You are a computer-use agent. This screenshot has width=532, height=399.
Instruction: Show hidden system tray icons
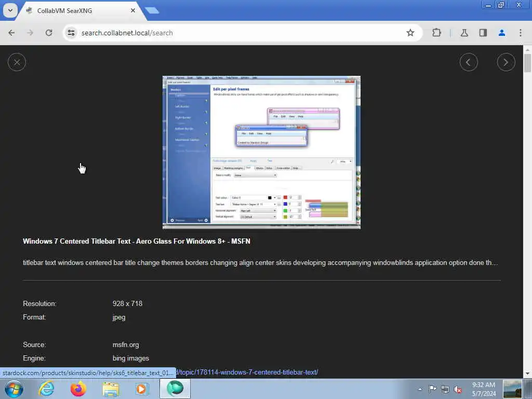(420, 389)
